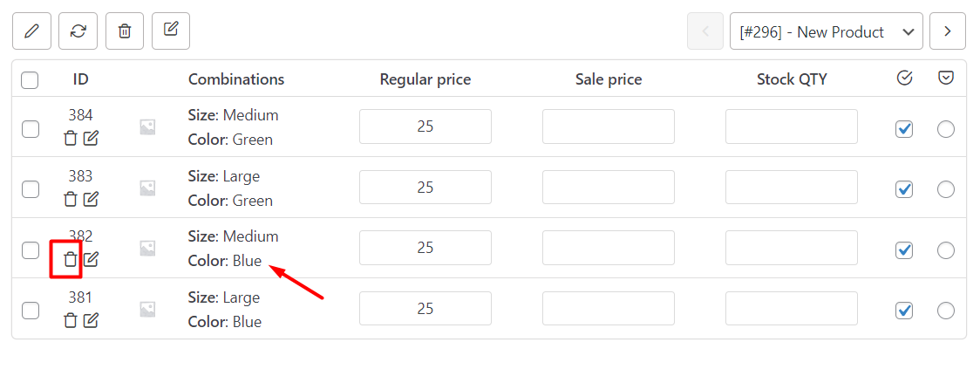Uncheck the enabled checkbox for variation 382

904,250
